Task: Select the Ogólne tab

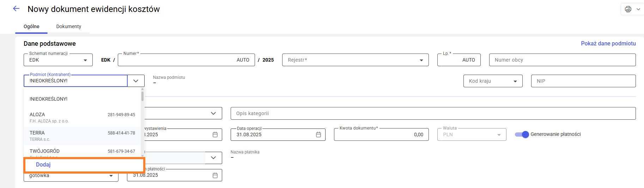Action: (31, 26)
